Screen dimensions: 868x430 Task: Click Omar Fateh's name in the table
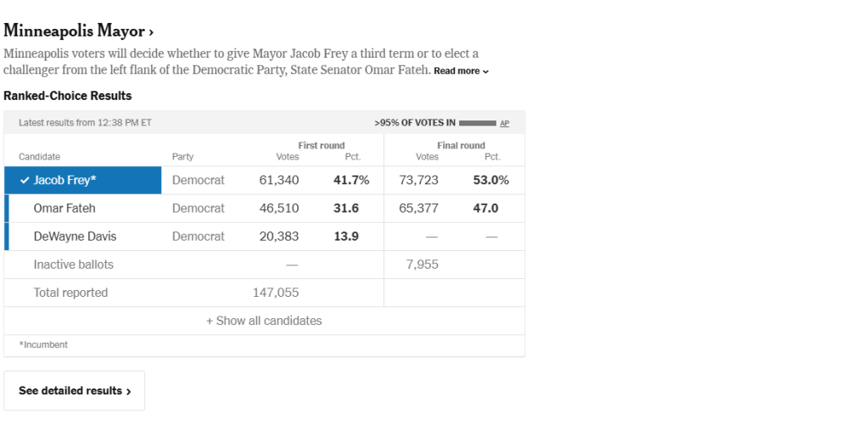(64, 209)
